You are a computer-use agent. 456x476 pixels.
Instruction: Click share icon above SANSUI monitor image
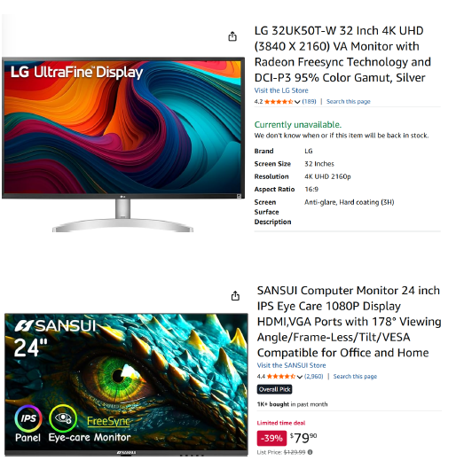[235, 296]
